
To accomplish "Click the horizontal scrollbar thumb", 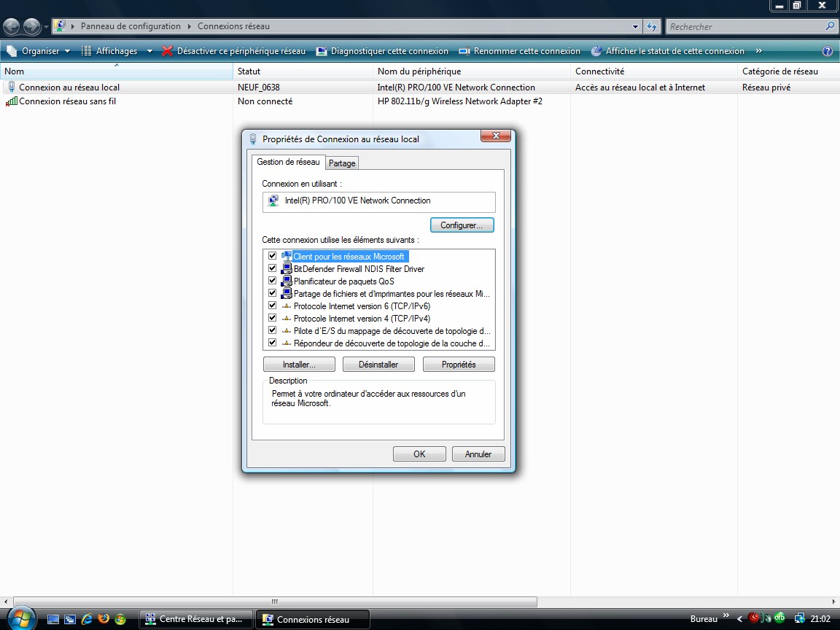I will pos(275,602).
